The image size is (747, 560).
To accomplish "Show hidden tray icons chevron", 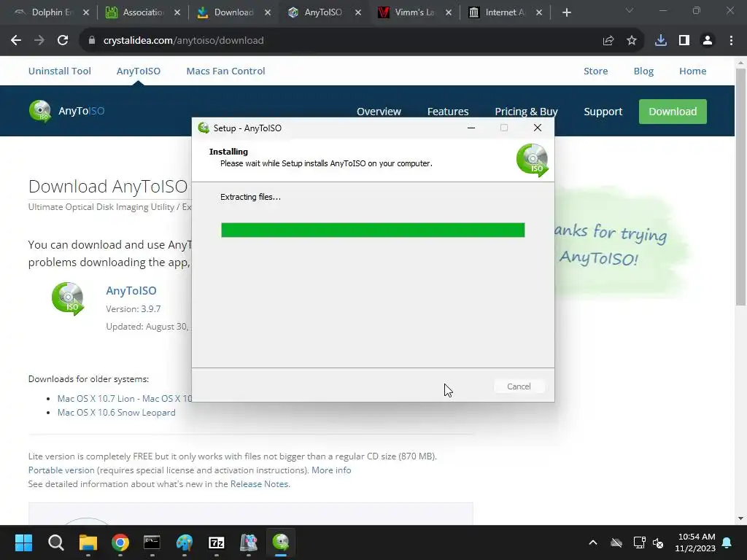I will [593, 542].
